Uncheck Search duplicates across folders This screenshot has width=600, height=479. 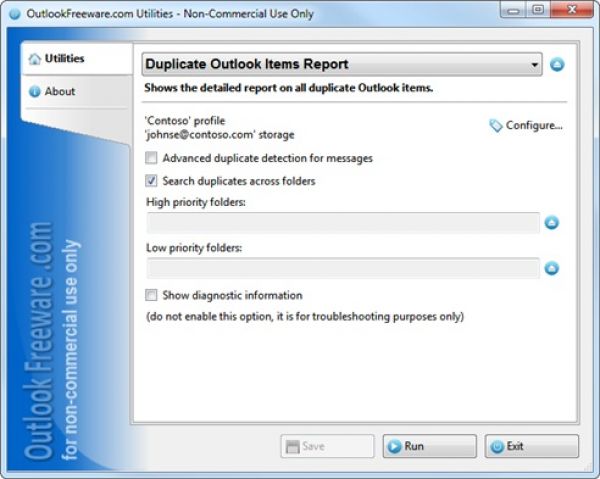151,181
